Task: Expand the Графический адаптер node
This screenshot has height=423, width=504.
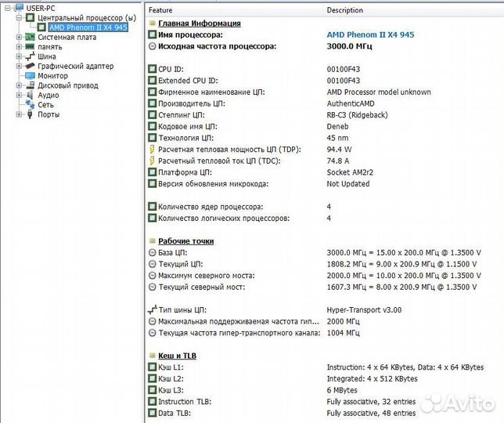Action: 19,67
